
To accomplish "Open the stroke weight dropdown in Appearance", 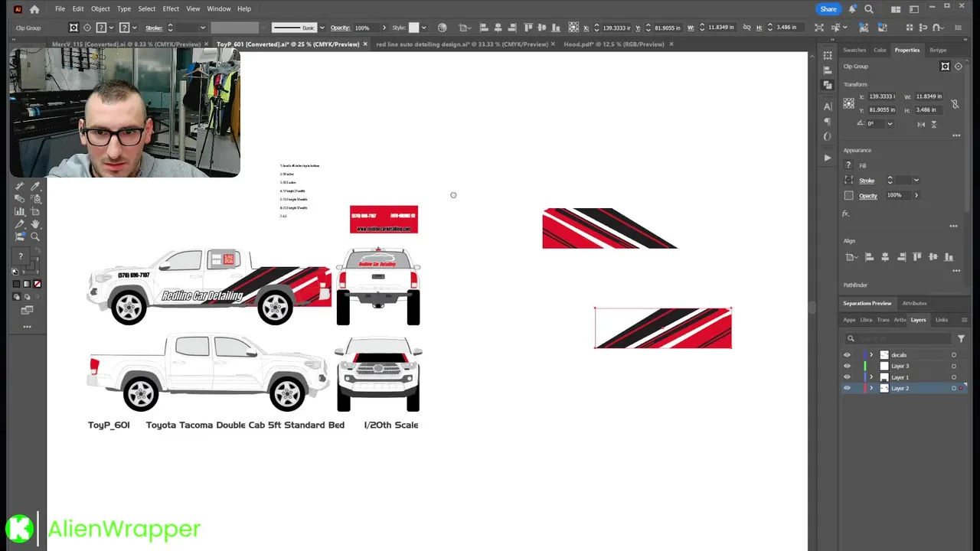I will click(916, 181).
